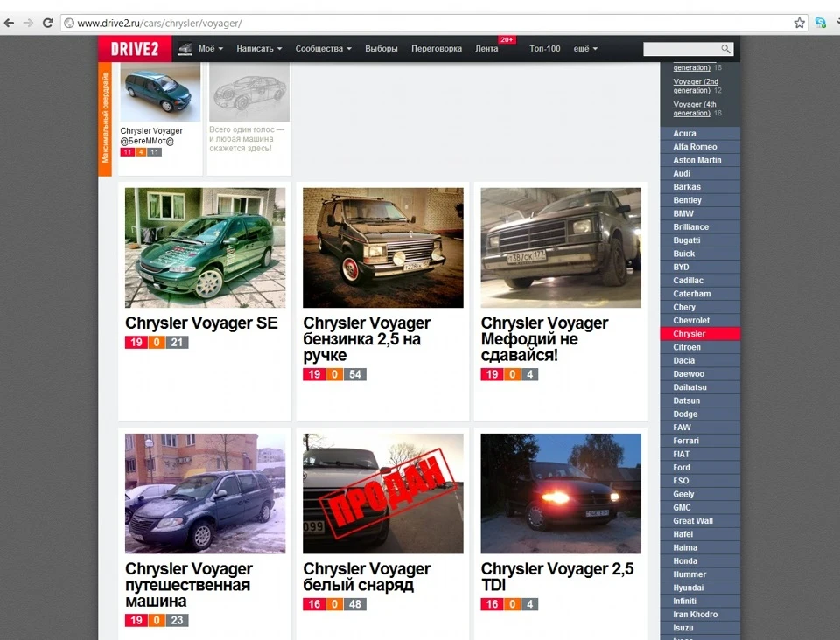Click the site search input field
The width and height of the screenshot is (840, 640).
682,49
